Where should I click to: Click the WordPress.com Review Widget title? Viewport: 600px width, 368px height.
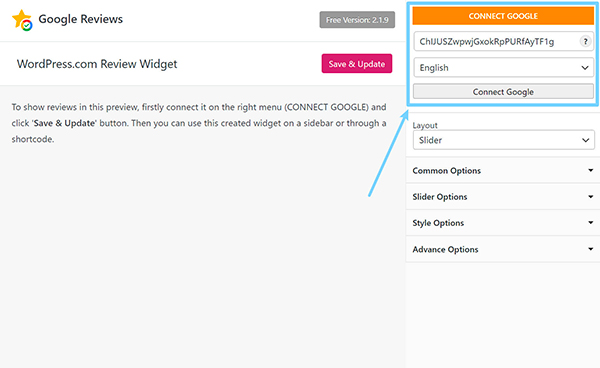[x=97, y=64]
